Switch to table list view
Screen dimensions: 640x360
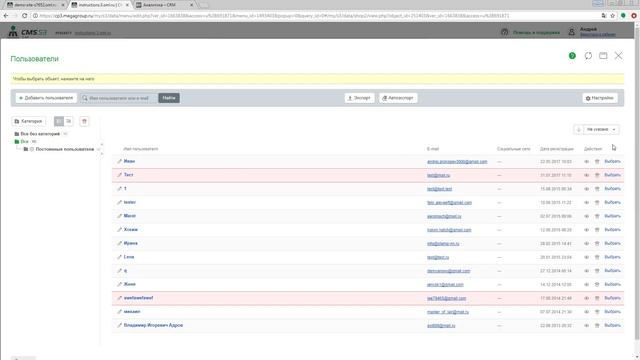pos(59,121)
